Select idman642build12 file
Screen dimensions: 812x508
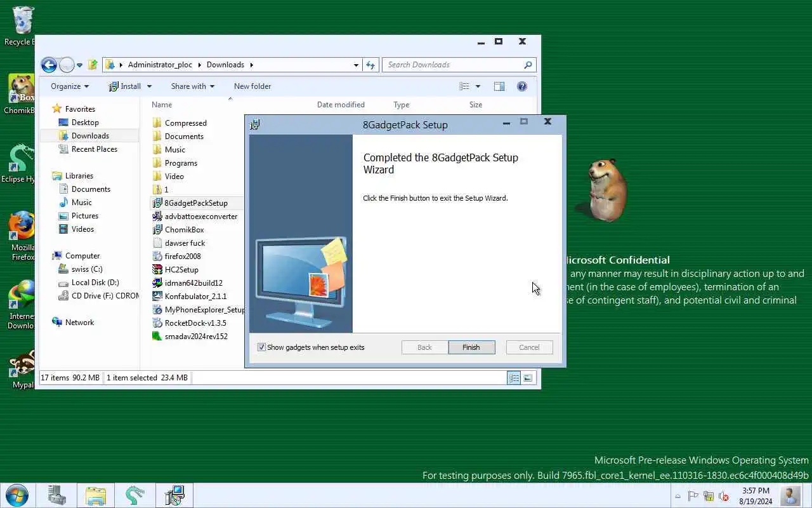[193, 283]
